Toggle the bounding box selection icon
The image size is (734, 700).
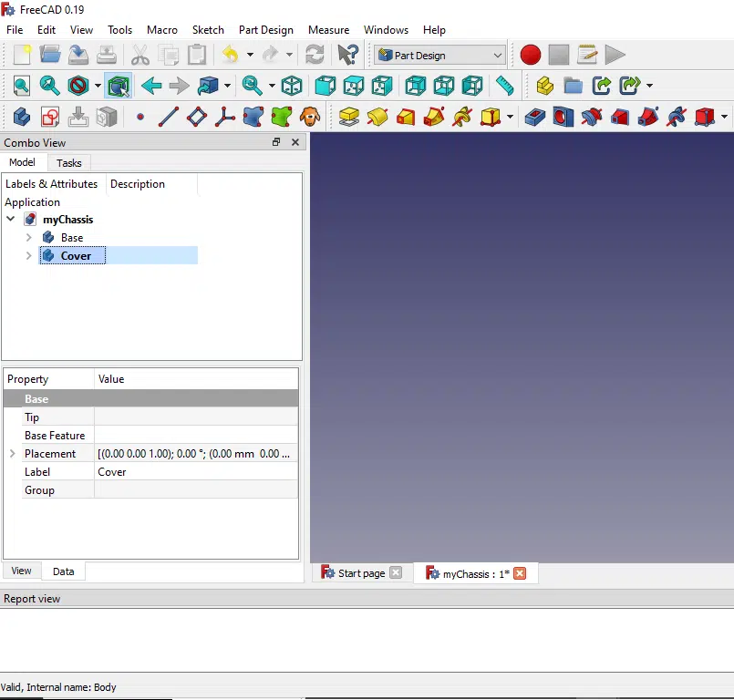click(x=119, y=86)
